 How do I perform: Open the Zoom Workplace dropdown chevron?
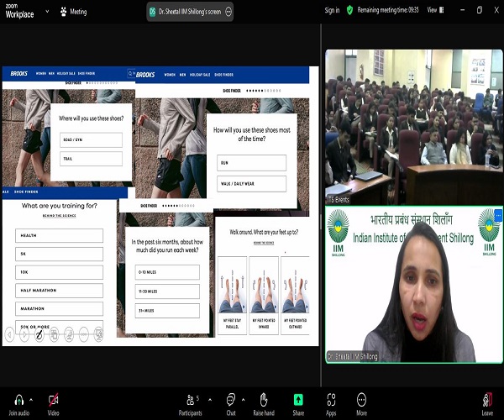click(47, 11)
